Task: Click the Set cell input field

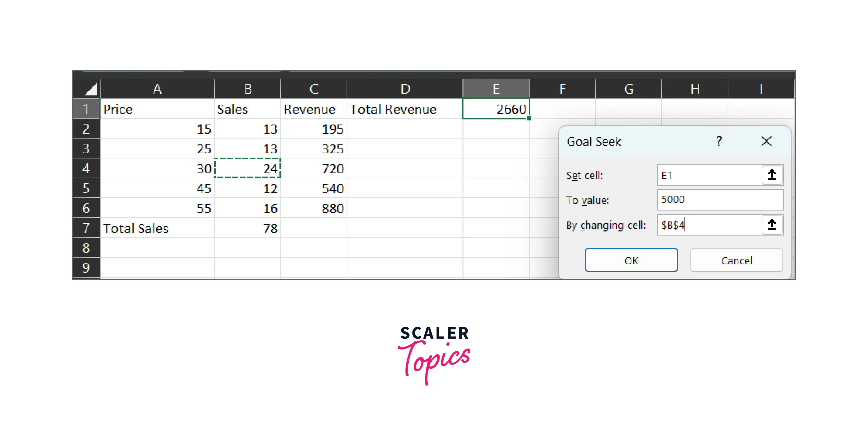Action: coord(709,175)
